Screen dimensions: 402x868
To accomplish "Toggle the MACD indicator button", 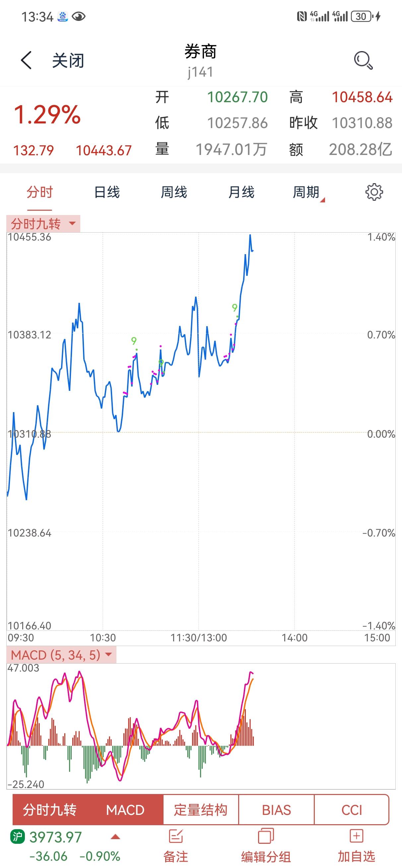I will (125, 810).
